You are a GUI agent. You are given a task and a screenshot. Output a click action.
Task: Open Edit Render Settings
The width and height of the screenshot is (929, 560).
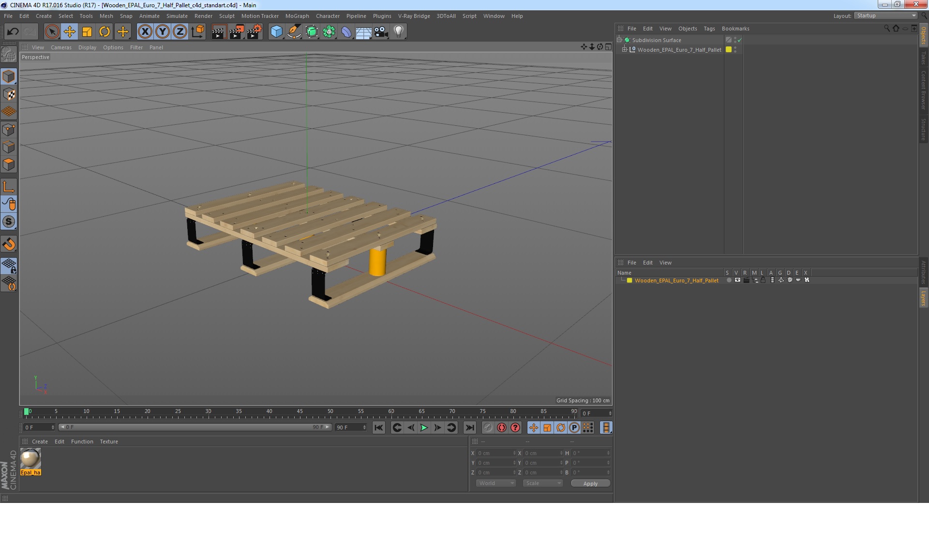click(x=255, y=32)
